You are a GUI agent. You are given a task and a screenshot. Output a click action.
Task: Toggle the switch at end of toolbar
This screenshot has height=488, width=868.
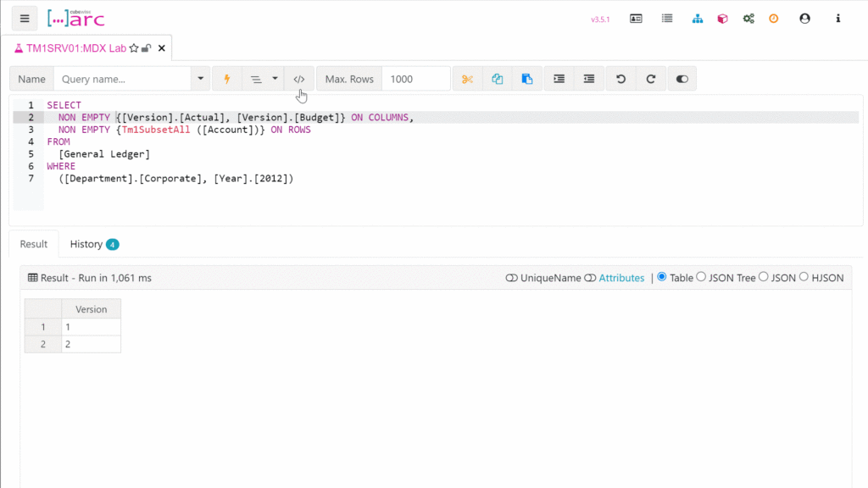[x=682, y=79]
